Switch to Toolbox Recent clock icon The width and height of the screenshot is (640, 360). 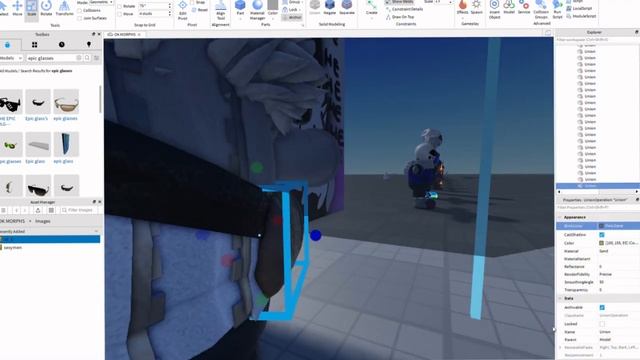tap(62, 44)
